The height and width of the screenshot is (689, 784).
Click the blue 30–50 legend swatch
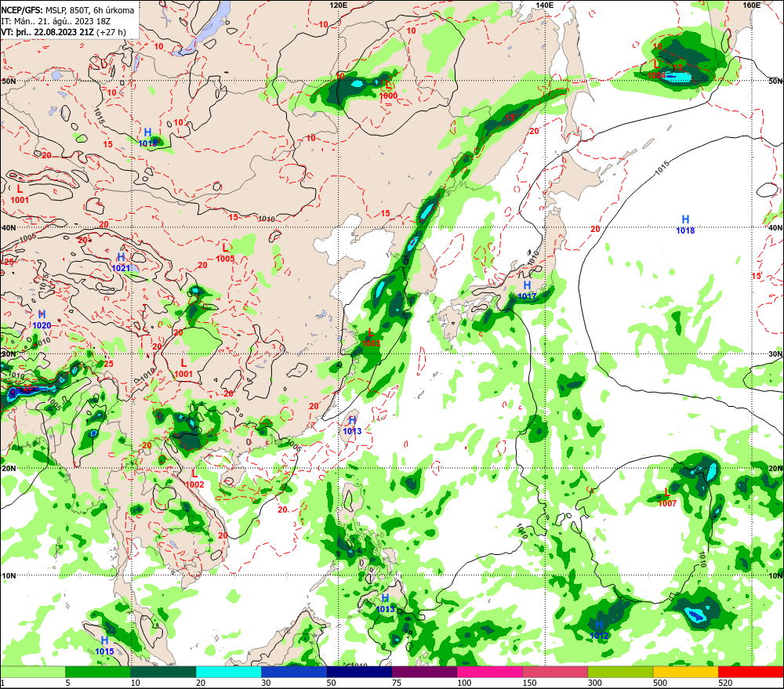294,672
